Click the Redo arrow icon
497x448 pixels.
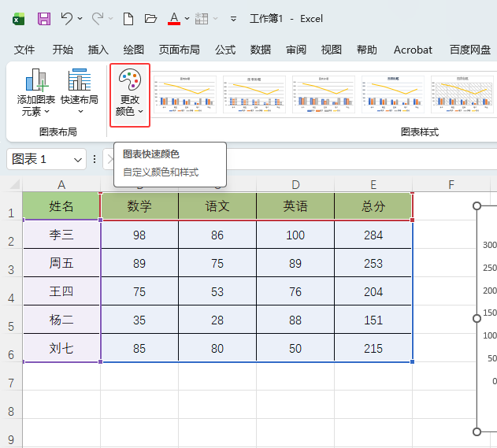pyautogui.click(x=98, y=19)
